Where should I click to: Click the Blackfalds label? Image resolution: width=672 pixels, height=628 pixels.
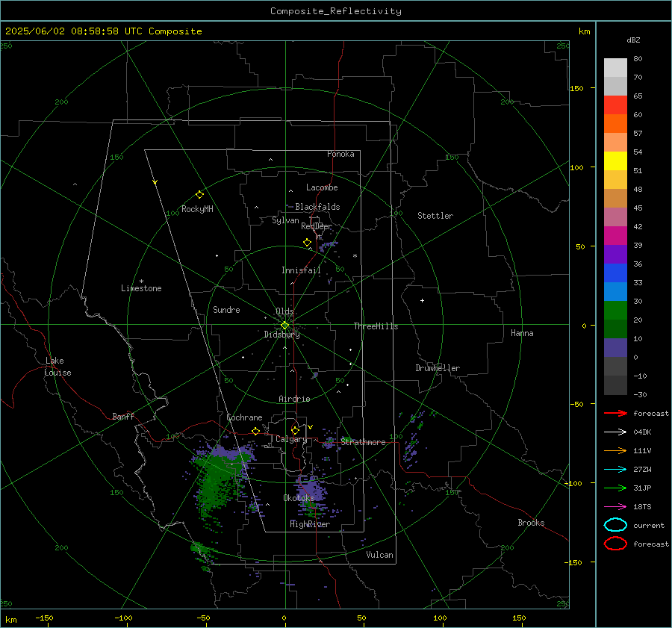[x=317, y=207]
